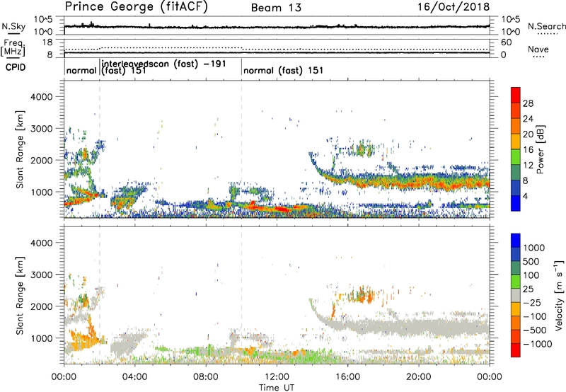The width and height of the screenshot is (566, 392).
Task: Select the "Beam 13" header label
Action: tap(276, 8)
